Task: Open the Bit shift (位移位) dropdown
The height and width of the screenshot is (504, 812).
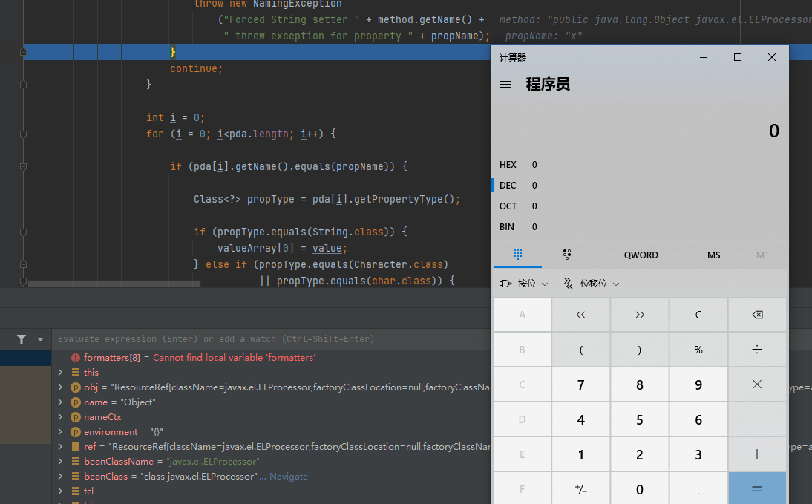Action: tap(591, 284)
